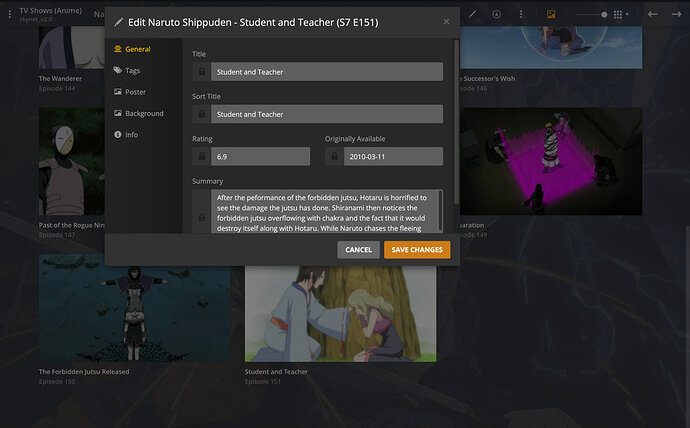Toggle the lock on the Title field
This screenshot has height=428, width=690.
[202, 71]
